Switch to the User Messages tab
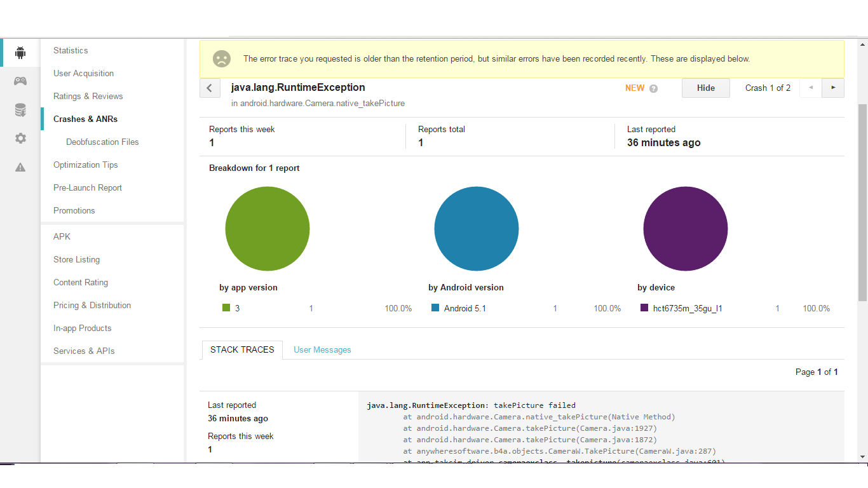This screenshot has width=868, height=488. click(322, 350)
